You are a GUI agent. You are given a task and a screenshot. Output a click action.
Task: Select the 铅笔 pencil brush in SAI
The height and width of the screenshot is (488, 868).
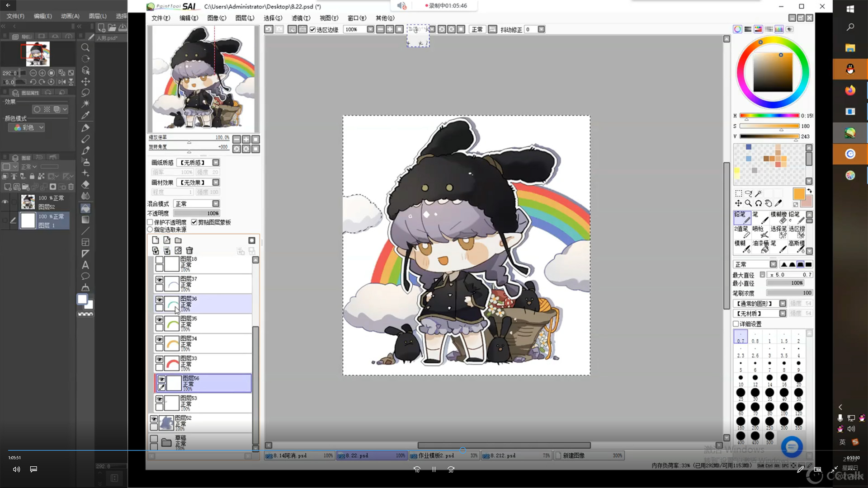(742, 217)
